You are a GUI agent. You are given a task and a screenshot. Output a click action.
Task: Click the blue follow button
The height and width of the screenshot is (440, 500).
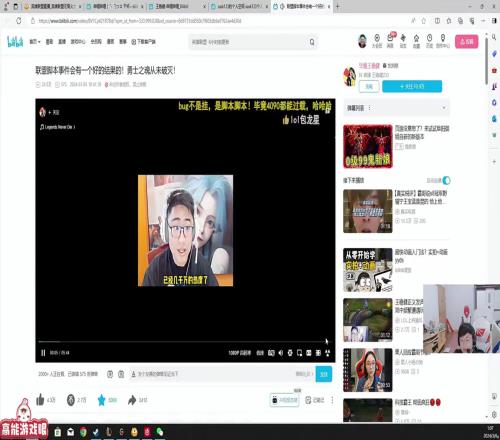coord(412,86)
